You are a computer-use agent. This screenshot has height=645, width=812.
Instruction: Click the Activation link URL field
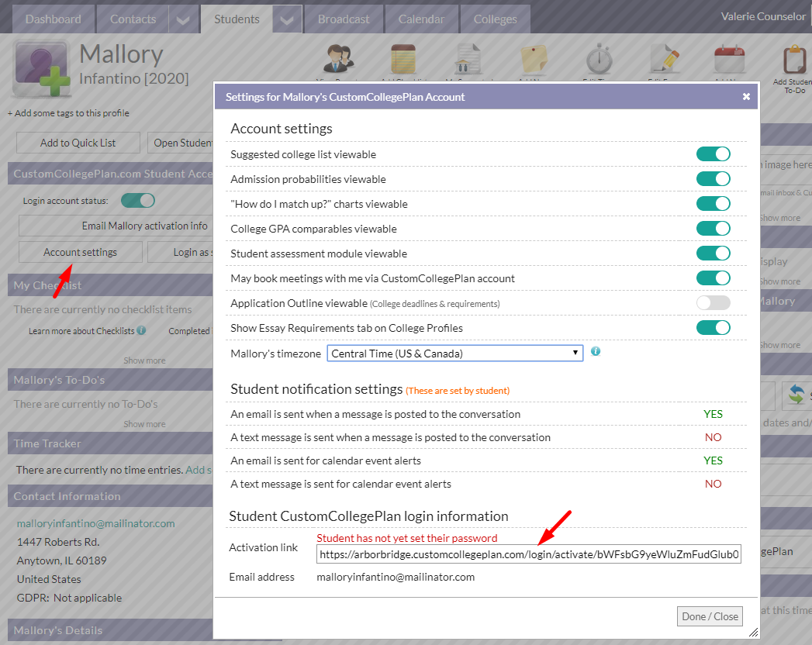click(x=529, y=554)
